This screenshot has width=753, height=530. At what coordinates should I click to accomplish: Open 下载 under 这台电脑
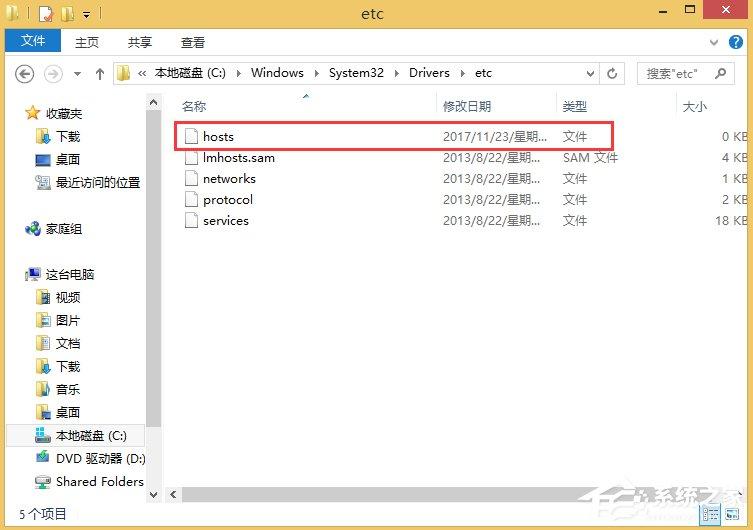67,367
